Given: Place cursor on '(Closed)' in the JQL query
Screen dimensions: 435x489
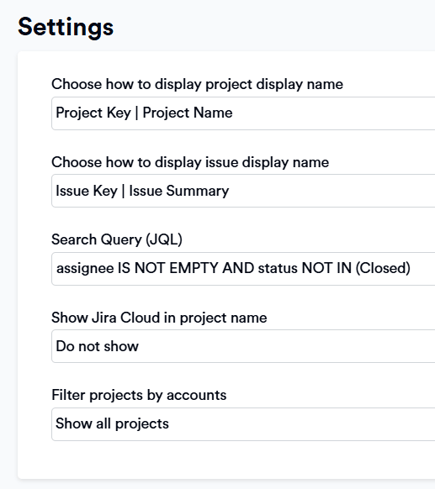Looking at the screenshot, I should pyautogui.click(x=383, y=268).
